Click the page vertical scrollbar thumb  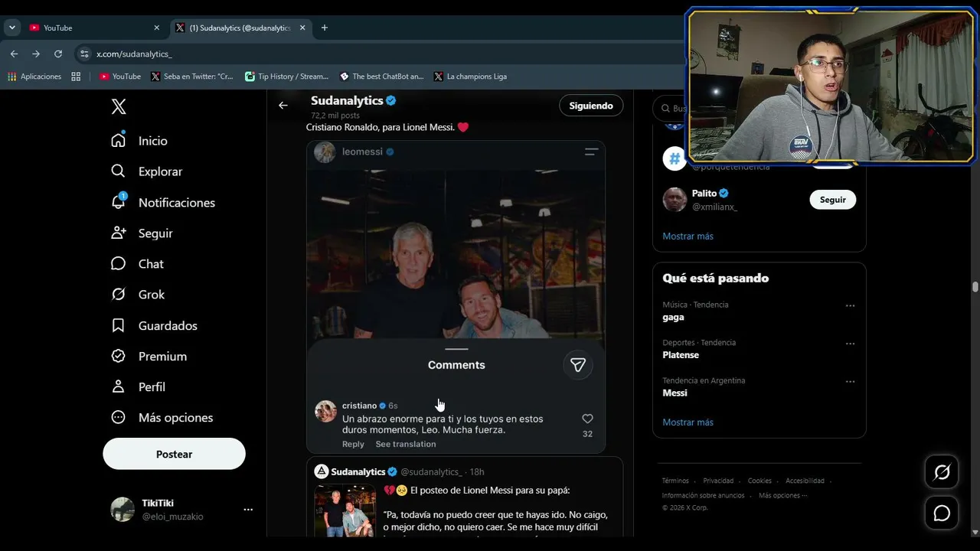point(975,287)
